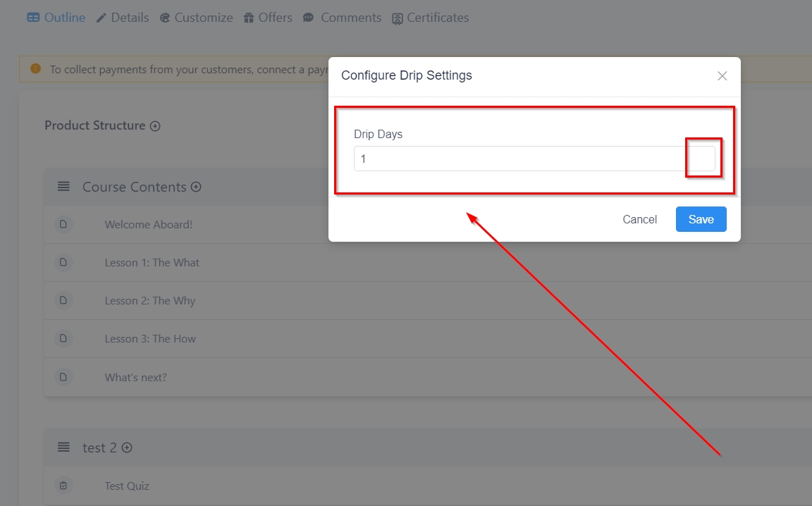The height and width of the screenshot is (506, 812).
Task: Switch to the Outline tab
Action: [x=56, y=18]
